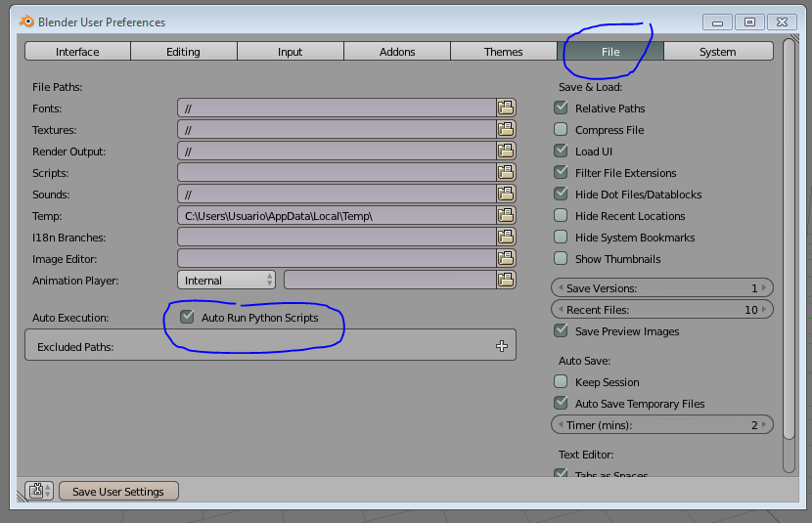
Task: Click the Fonts path input field
Action: [x=337, y=108]
